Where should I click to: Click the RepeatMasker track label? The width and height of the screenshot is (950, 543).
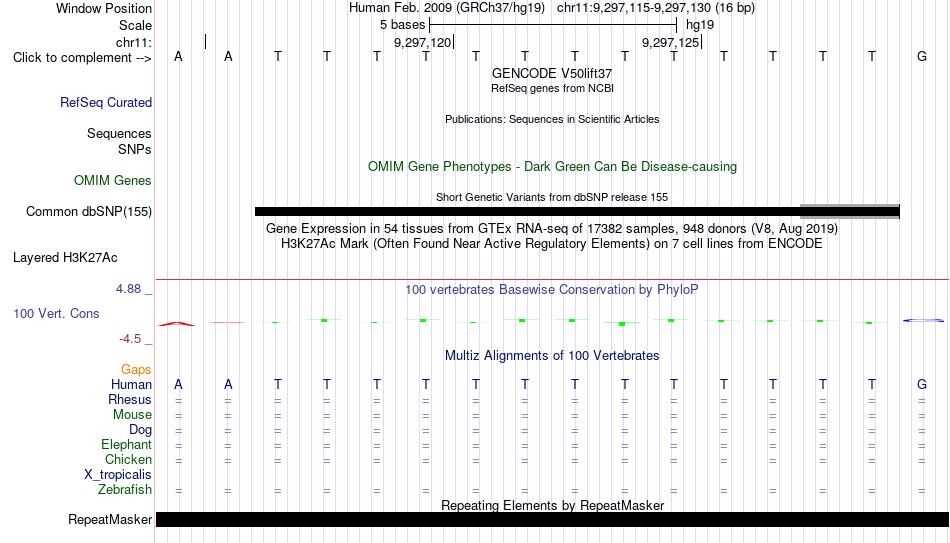click(x=110, y=519)
